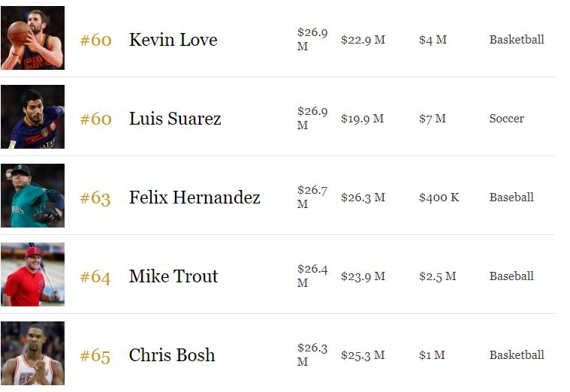Select Soccer sport label for Luis Suarez
The height and width of the screenshot is (392, 570).
507,119
